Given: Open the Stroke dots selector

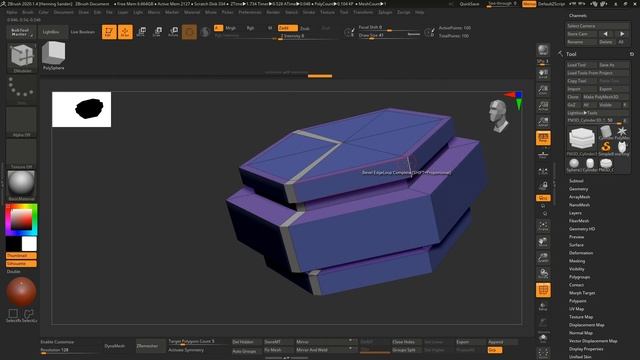Looking at the screenshot, I should click(21, 89).
